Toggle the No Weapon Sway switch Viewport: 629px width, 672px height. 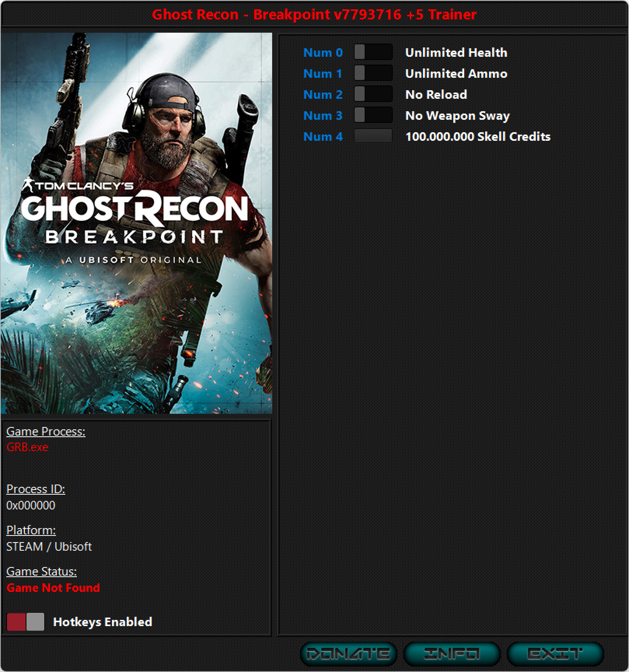pyautogui.click(x=373, y=115)
